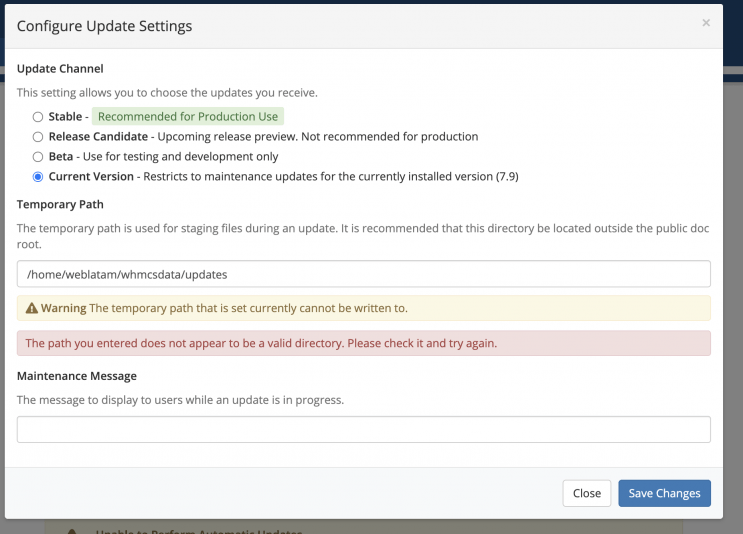Select the Beta channel radio button
The image size is (743, 534).
pyautogui.click(x=38, y=157)
